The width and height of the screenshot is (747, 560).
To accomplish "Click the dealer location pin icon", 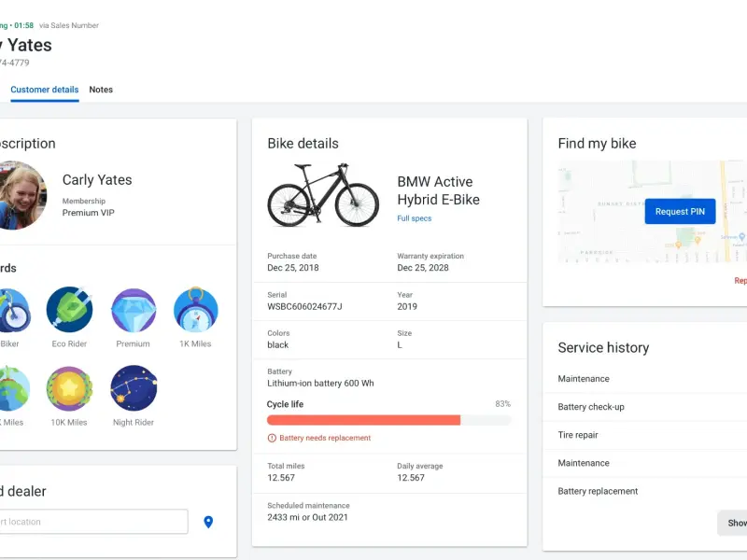I will click(x=208, y=522).
